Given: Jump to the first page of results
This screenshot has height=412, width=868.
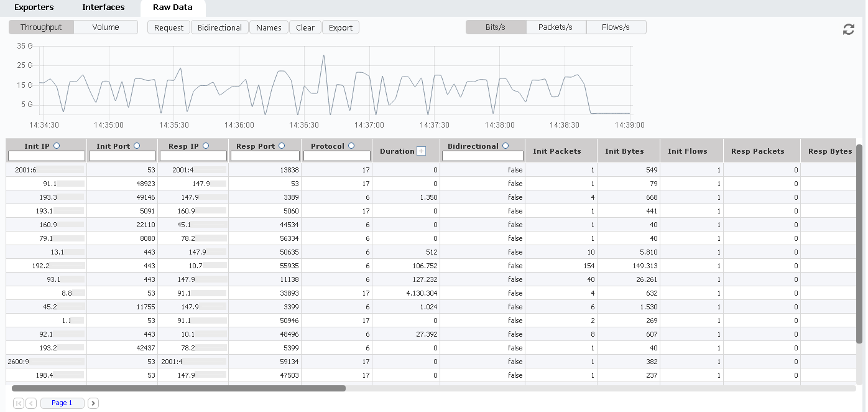Looking at the screenshot, I should click(x=19, y=403).
